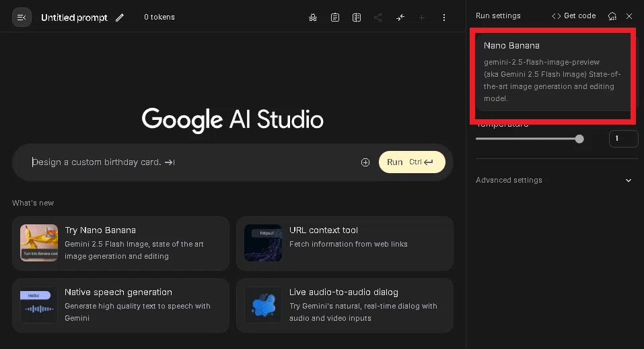This screenshot has height=349, width=644.
Task: Open the Try Nano Banana card
Action: (x=120, y=243)
